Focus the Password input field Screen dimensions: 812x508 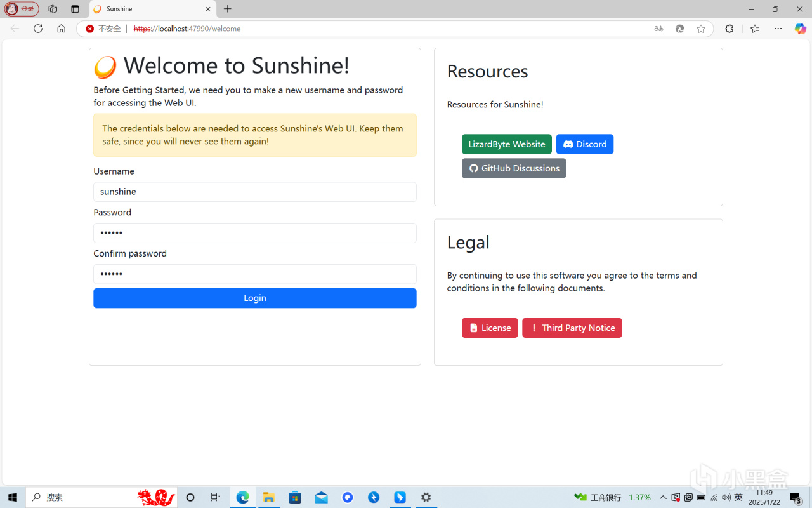(255, 233)
